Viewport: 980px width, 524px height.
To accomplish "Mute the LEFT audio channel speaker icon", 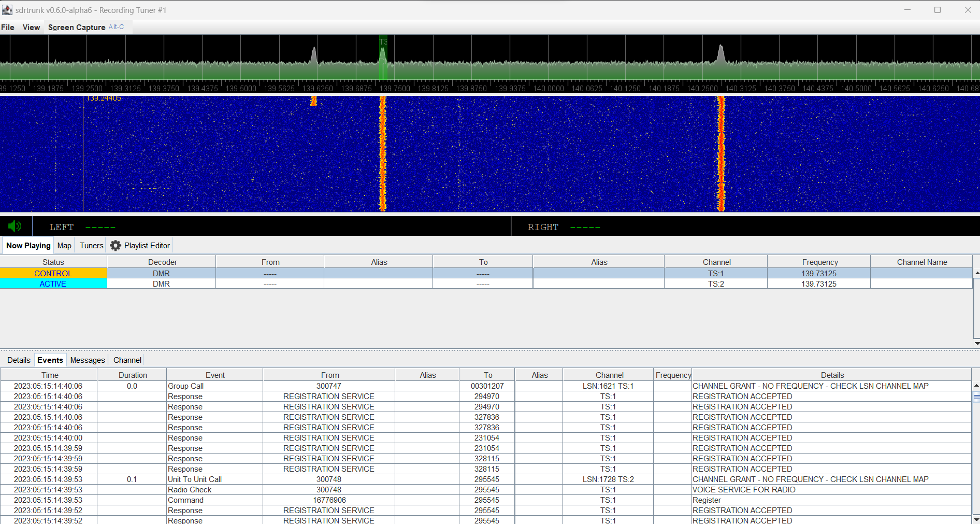I will pos(14,226).
